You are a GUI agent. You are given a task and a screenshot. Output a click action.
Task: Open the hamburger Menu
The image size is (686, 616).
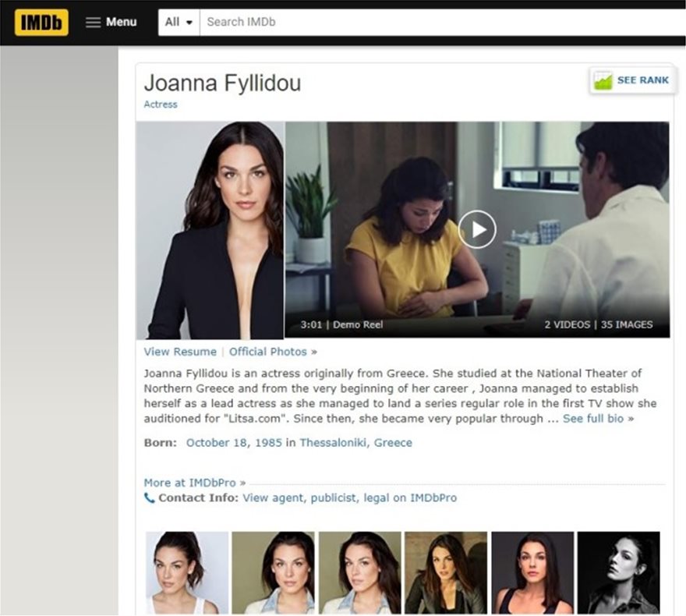[111, 22]
